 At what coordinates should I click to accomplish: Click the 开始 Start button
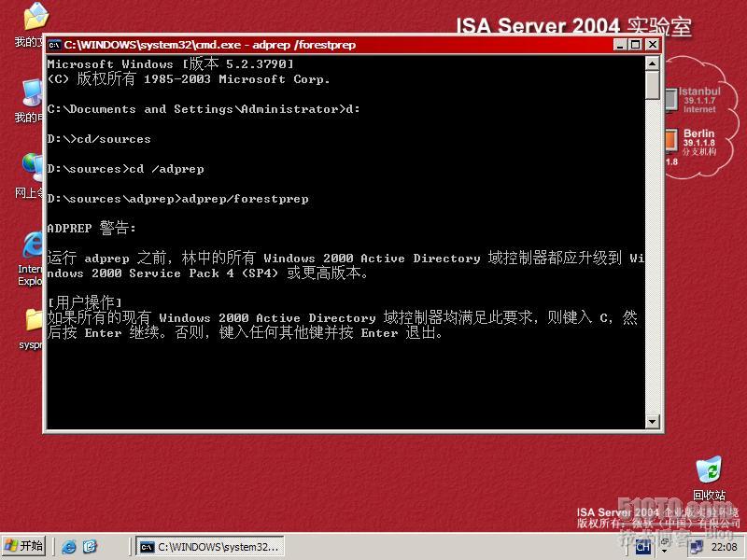pos(24,546)
